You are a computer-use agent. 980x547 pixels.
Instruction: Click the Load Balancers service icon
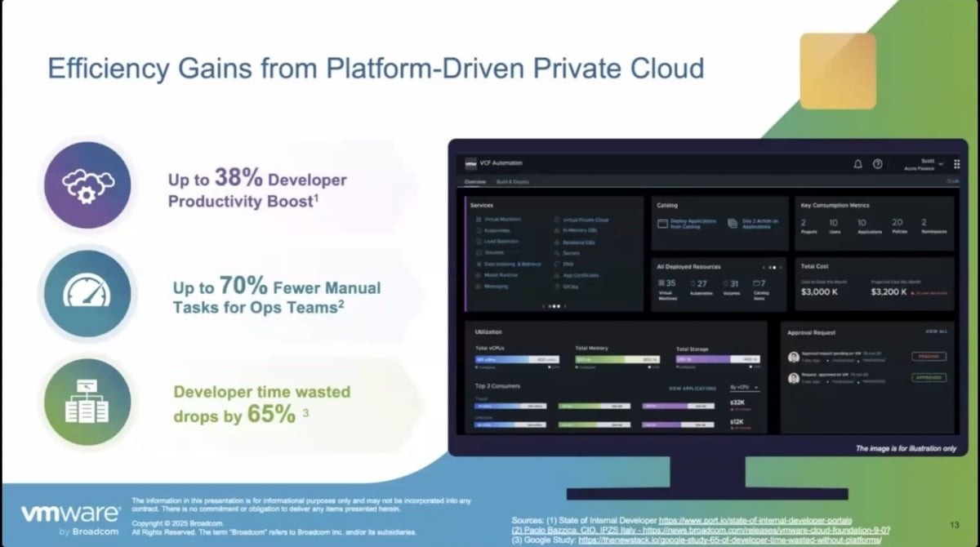478,242
